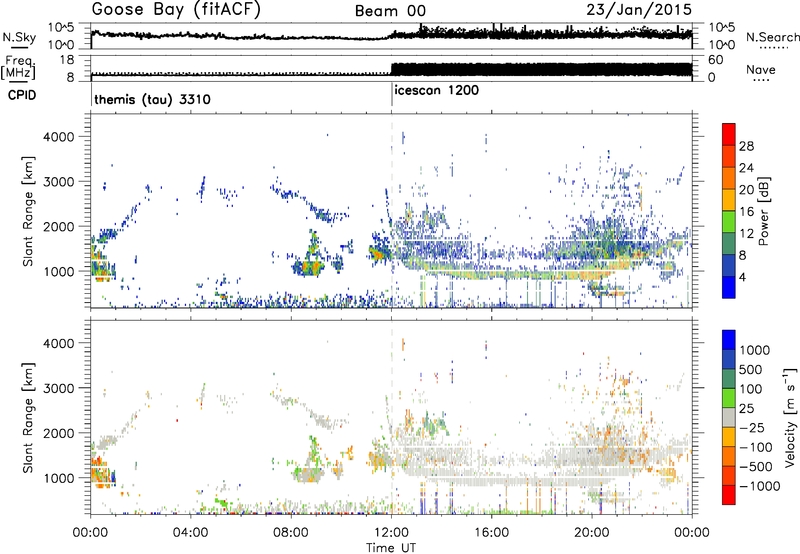
Task: Select the 'themis (tau) 3310' CPID text
Action: tap(152, 99)
